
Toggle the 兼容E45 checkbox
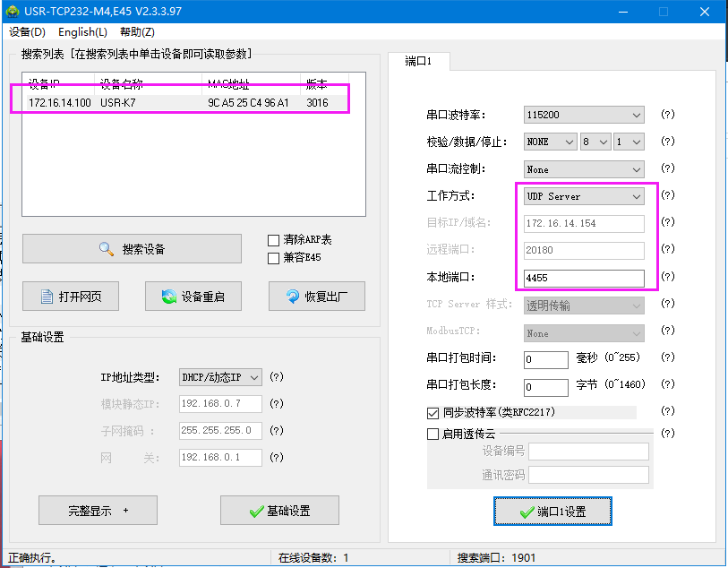coord(274,258)
